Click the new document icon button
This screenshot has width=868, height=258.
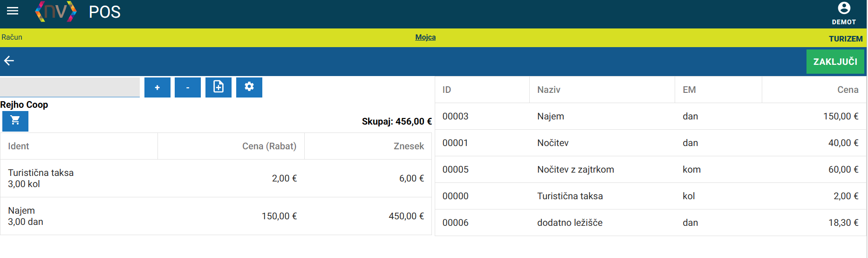[x=219, y=87]
